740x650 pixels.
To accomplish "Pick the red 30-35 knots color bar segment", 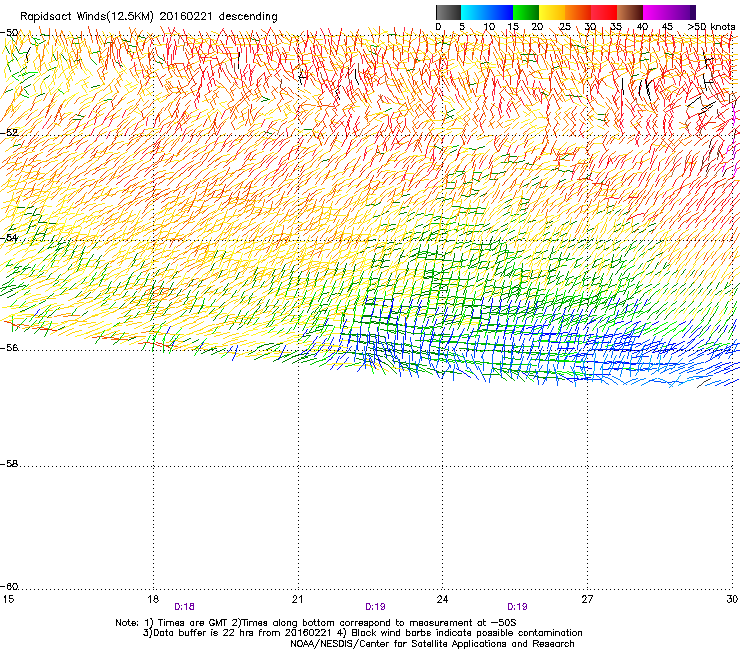I will [604, 12].
